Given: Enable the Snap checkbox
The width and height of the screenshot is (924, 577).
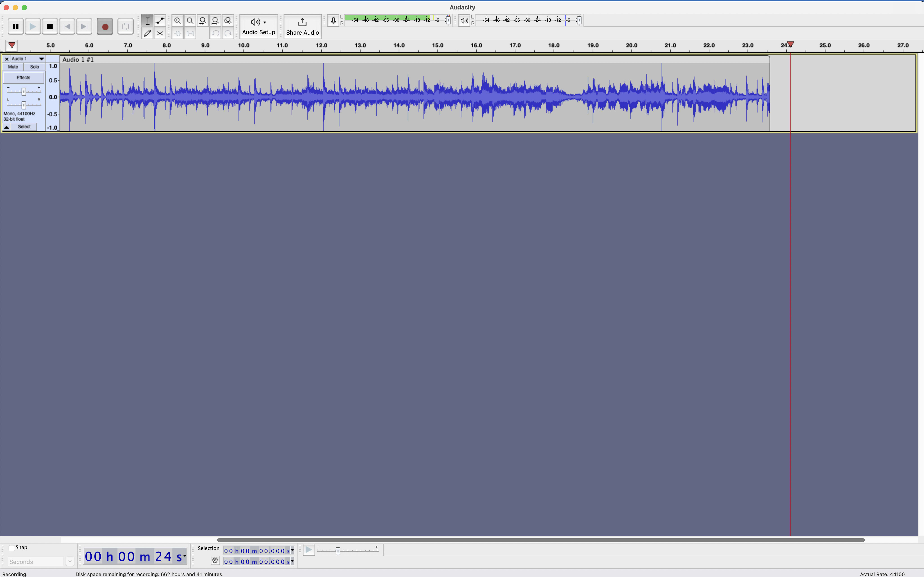Looking at the screenshot, I should coord(12,548).
